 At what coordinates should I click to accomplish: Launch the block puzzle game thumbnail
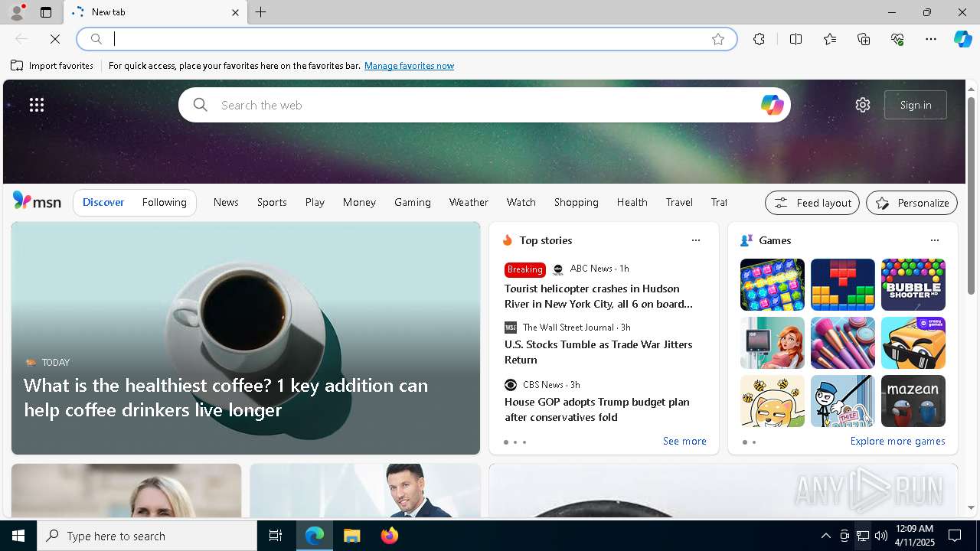[843, 285]
